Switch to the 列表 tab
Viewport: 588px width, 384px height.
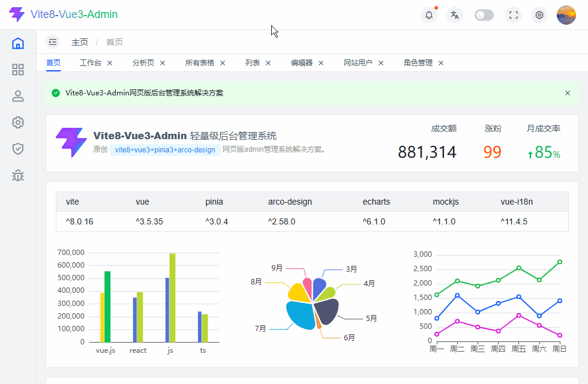(x=253, y=62)
